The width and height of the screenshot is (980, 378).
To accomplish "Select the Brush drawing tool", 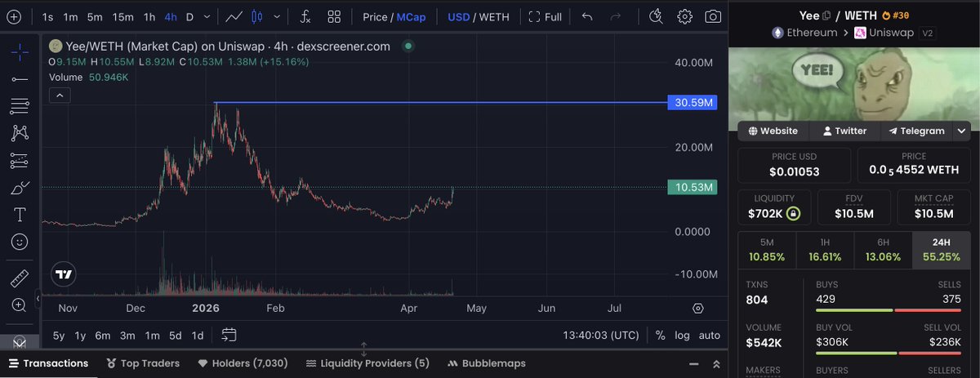I will pyautogui.click(x=20, y=189).
